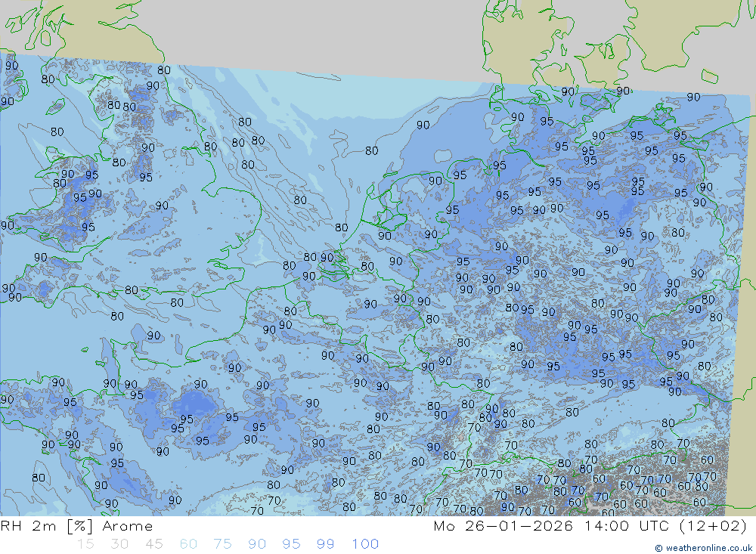756x554 pixels.
Task: Select the legend value 30
Action: point(119,544)
